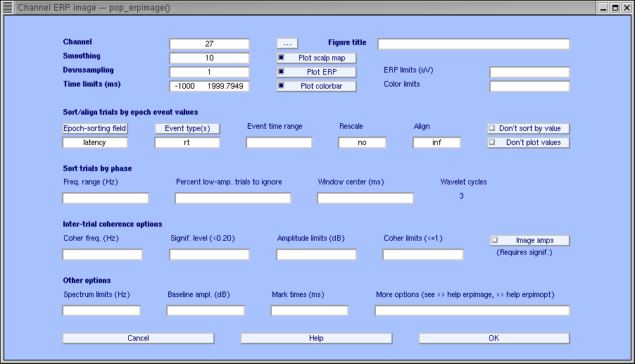This screenshot has height=364, width=635.
Task: Select the Smoothing value field
Action: [x=209, y=58]
